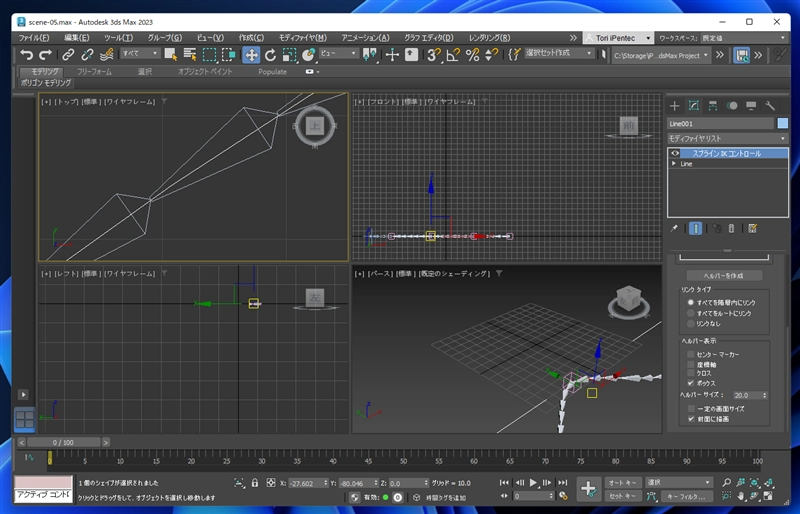Click the Set Keys large plus button
Image resolution: width=800 pixels, height=514 pixels.
[x=588, y=488]
